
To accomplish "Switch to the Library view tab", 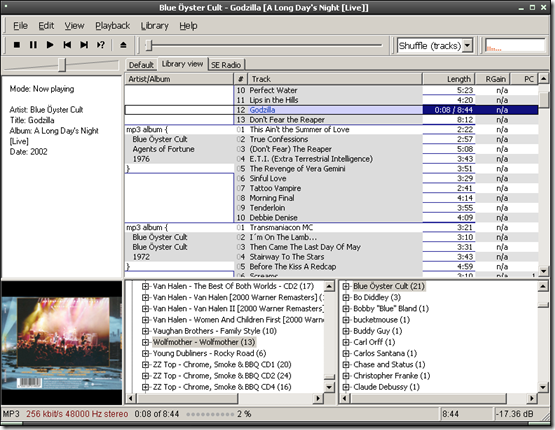I will pyautogui.click(x=182, y=64).
